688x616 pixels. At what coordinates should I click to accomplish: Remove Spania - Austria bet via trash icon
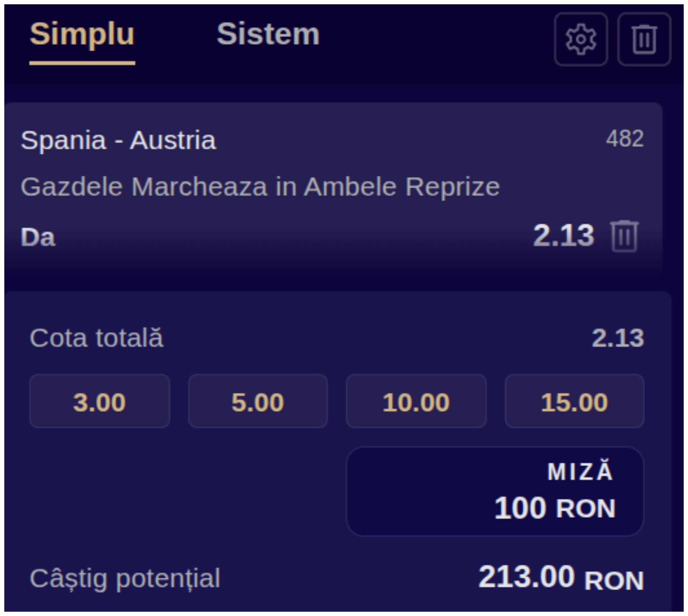624,236
